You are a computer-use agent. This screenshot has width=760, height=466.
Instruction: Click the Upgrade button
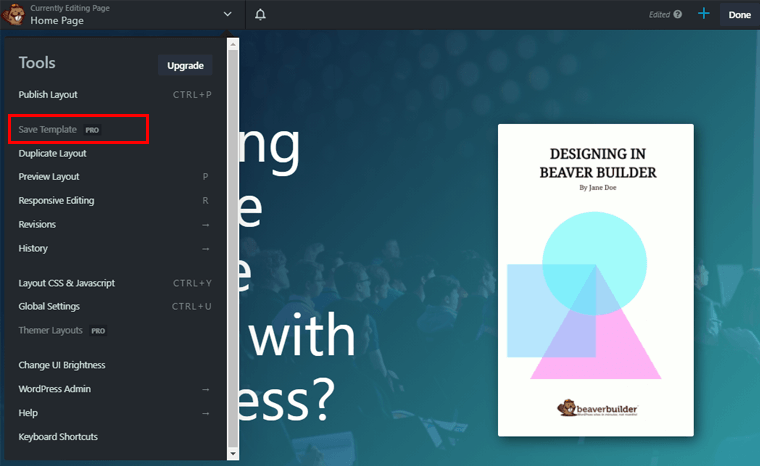[x=185, y=65]
